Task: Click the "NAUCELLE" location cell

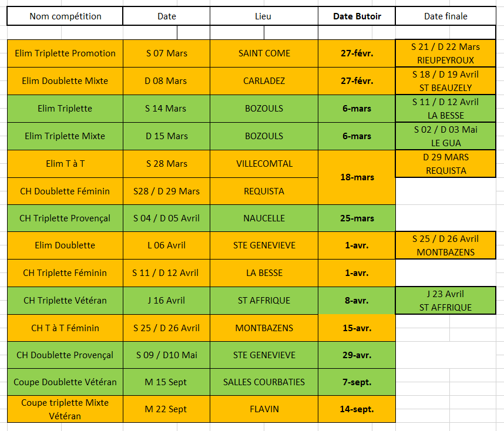Action: 264,218
